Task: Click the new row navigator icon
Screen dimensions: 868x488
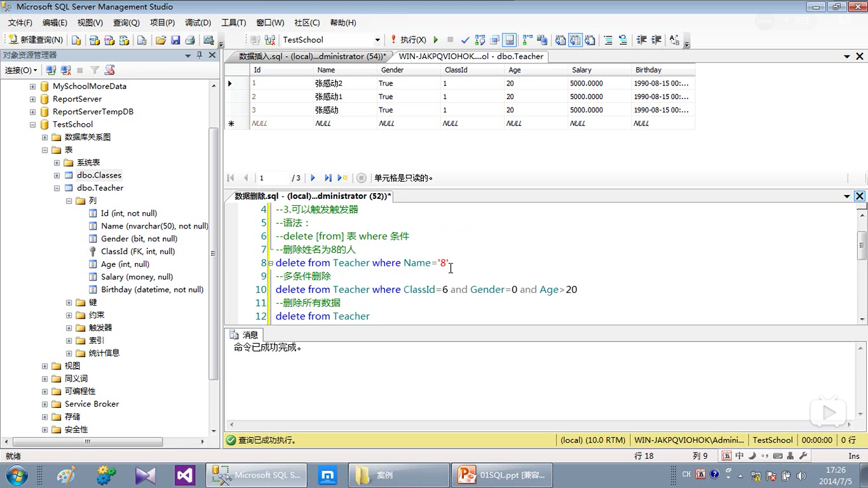Action: (342, 178)
